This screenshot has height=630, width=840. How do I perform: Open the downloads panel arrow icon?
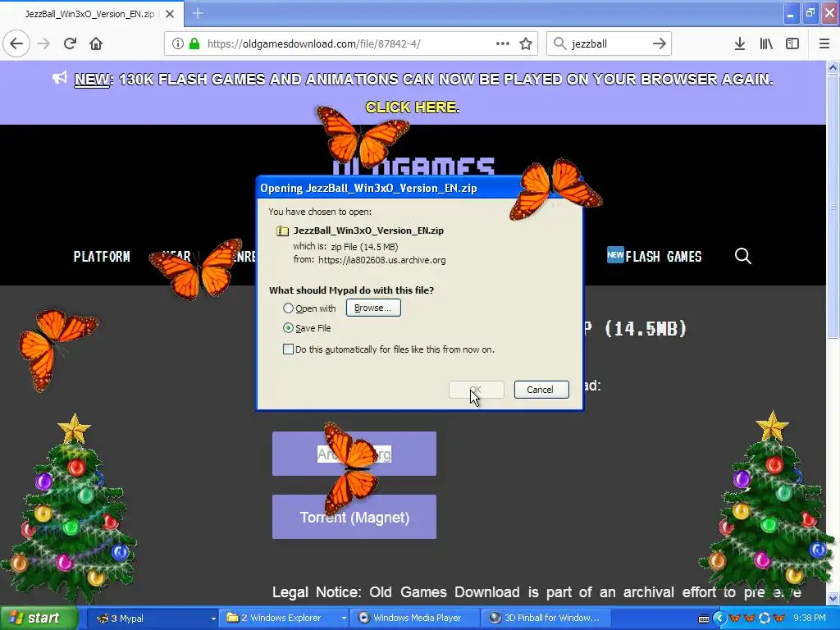coord(740,43)
